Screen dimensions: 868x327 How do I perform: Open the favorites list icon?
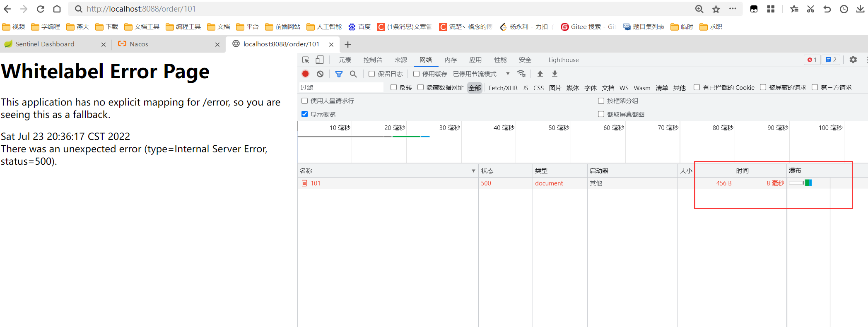click(x=794, y=9)
